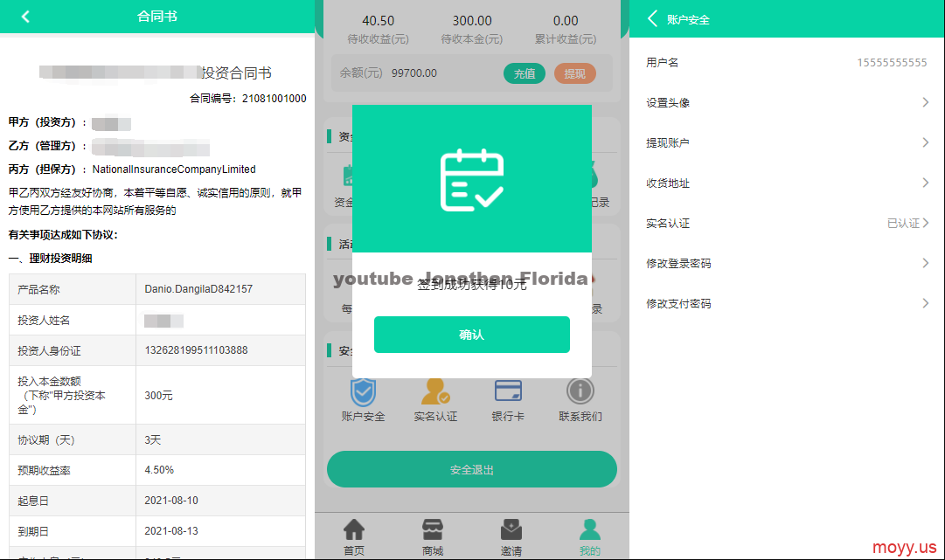
Task: Tap the 充值 recharge button
Action: click(525, 73)
